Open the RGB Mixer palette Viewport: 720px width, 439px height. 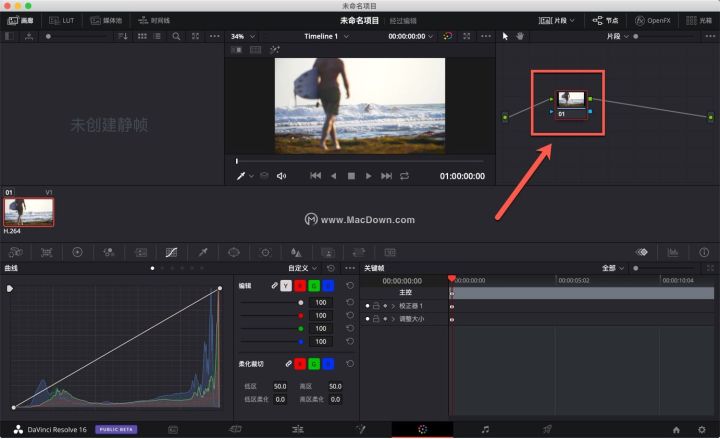pyautogui.click(x=109, y=252)
